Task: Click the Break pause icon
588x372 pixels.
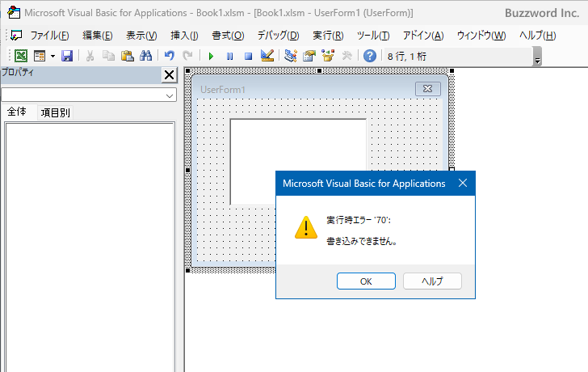Action: 230,57
